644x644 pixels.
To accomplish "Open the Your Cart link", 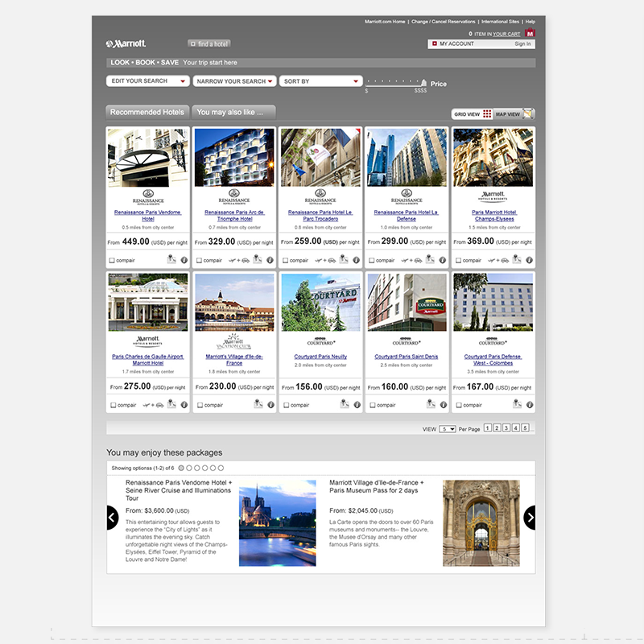I will click(x=506, y=34).
